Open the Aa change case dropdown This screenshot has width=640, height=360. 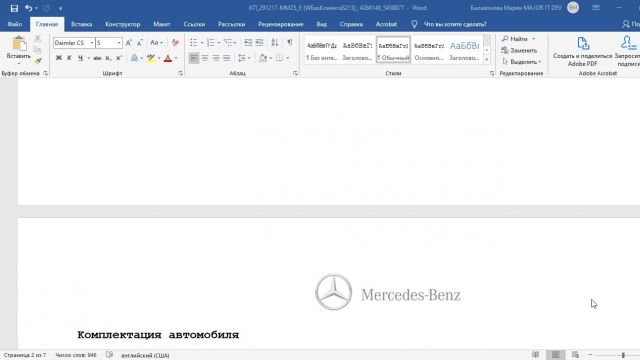tap(156, 43)
